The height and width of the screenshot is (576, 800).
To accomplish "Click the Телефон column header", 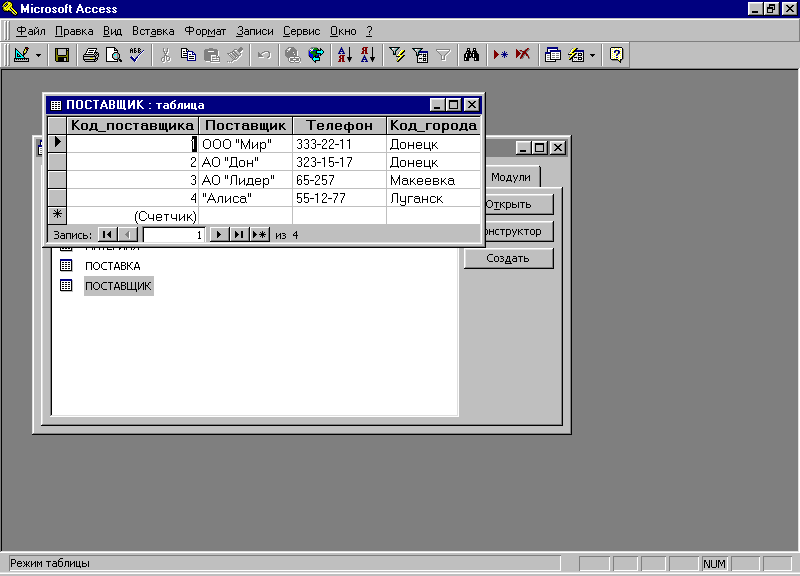I will point(339,126).
